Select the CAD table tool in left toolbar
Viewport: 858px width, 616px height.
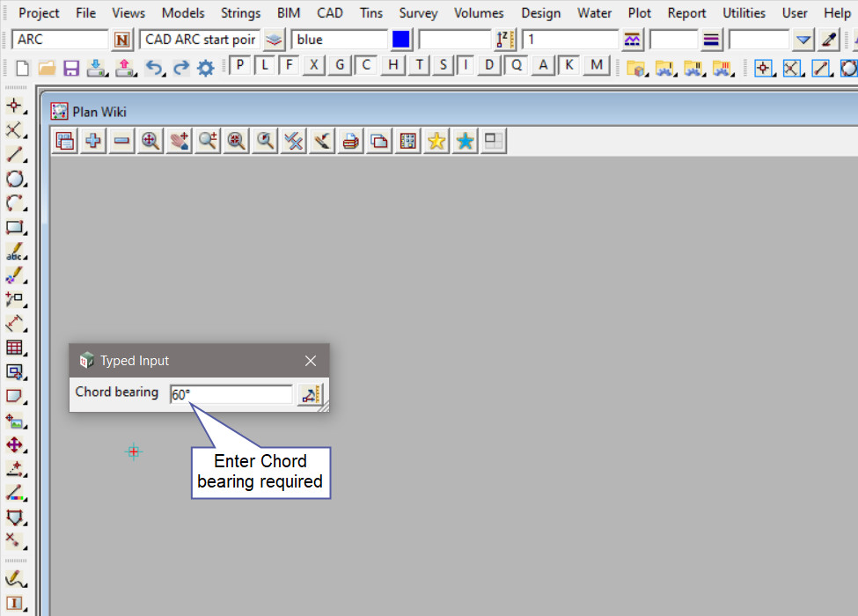click(x=14, y=348)
